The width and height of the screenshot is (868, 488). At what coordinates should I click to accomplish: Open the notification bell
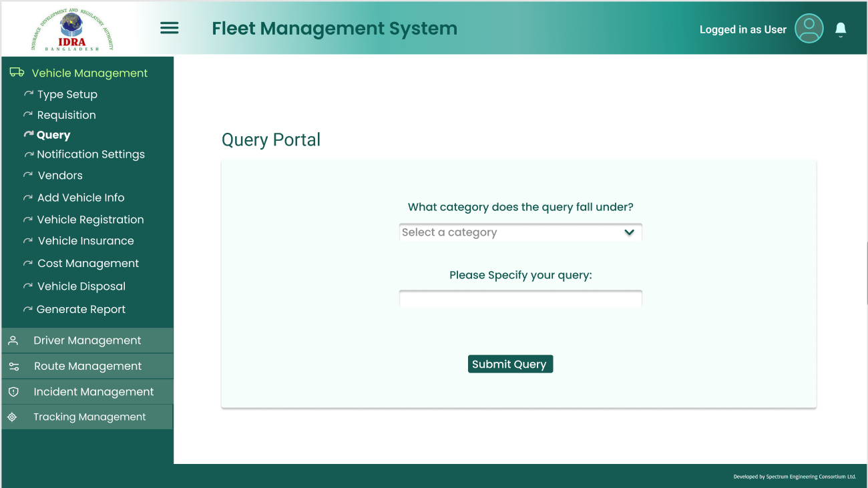coord(841,29)
